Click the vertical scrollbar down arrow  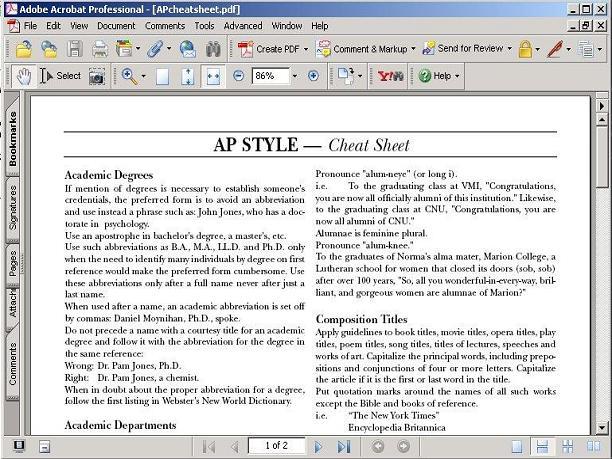(x=601, y=427)
